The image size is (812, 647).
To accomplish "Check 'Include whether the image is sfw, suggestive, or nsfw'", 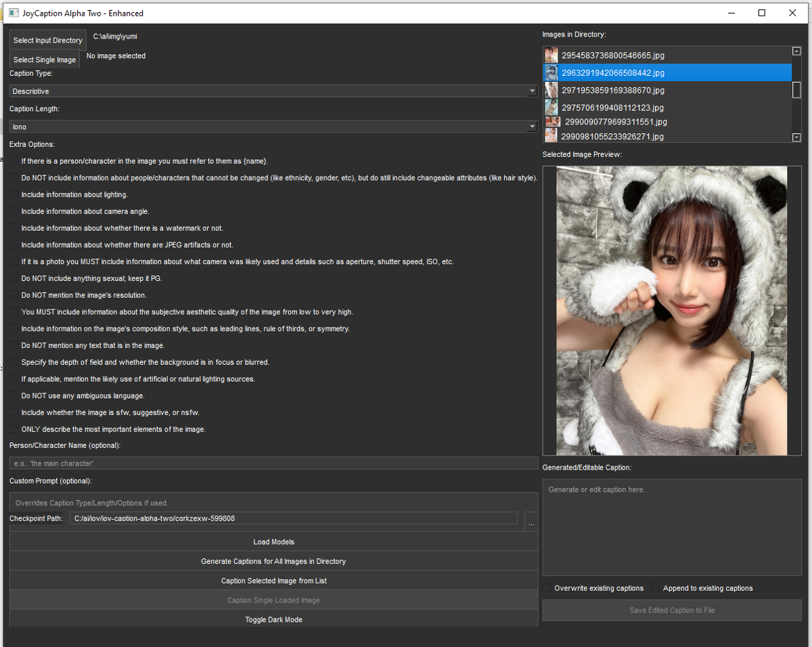I will 13,412.
